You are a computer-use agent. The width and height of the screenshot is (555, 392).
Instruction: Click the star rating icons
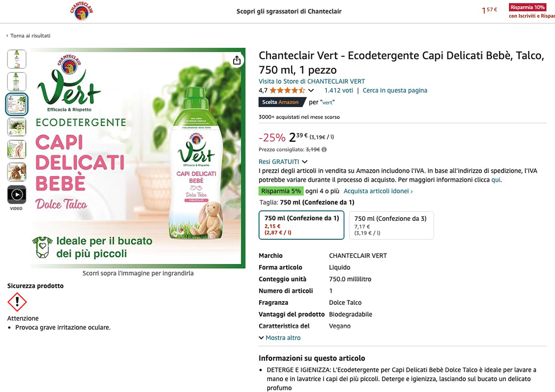point(287,90)
